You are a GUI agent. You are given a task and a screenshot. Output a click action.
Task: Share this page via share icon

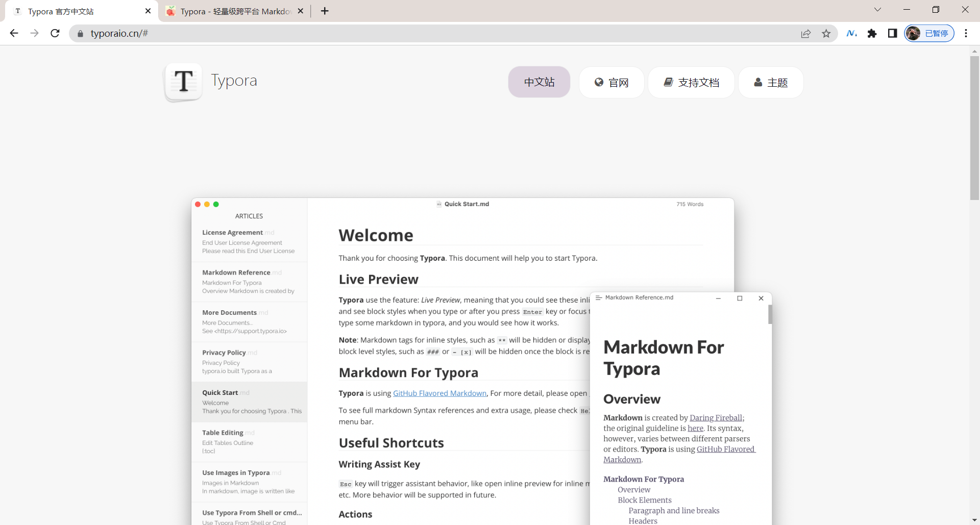806,34
